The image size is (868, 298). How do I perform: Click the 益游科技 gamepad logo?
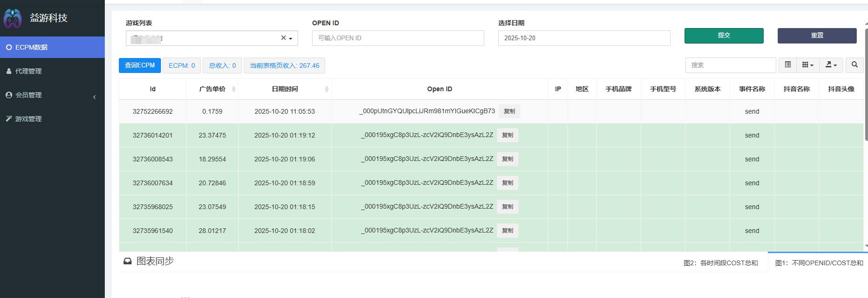click(x=13, y=18)
